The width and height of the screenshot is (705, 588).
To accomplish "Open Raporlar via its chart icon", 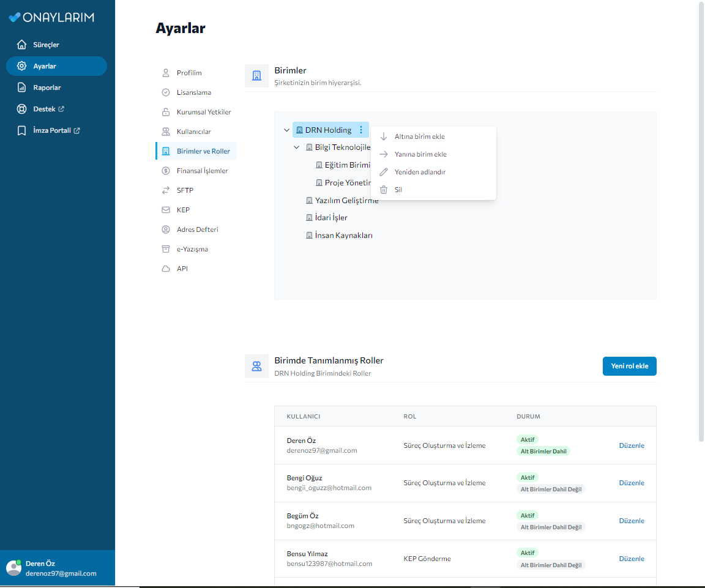I will tap(22, 87).
